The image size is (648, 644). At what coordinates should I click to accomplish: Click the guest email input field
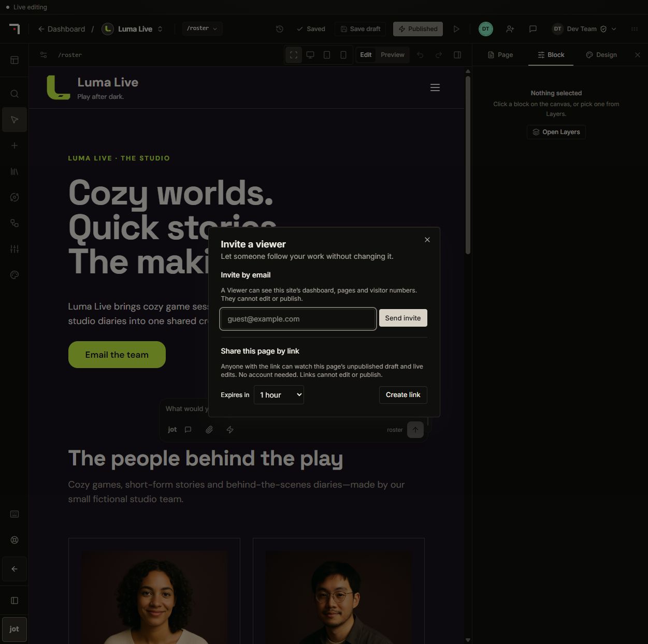pos(298,319)
